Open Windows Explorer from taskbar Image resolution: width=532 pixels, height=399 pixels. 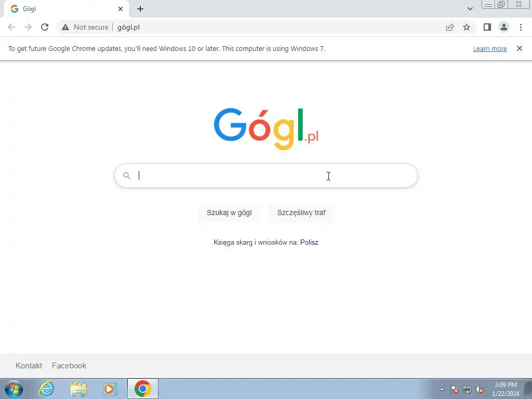pyautogui.click(x=78, y=389)
